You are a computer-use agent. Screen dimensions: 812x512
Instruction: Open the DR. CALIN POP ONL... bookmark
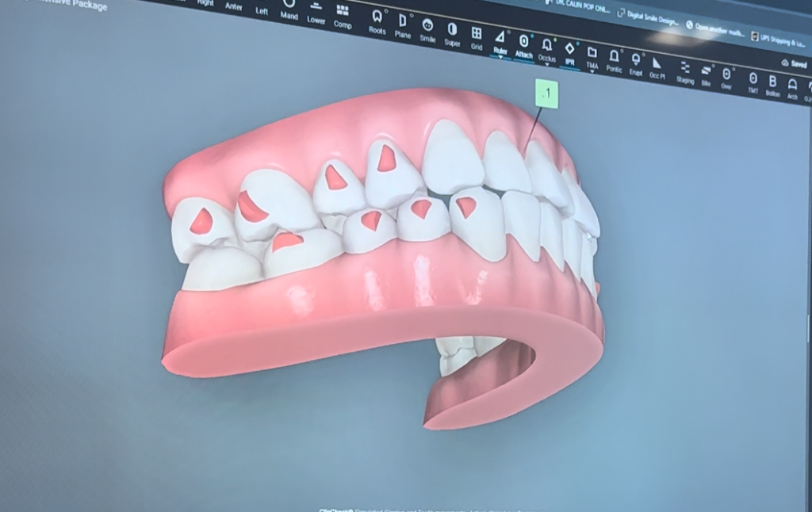577,6
